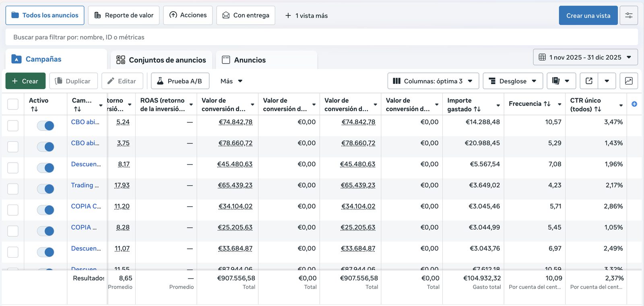Click Crear una vista button
This screenshot has width=644, height=306.
tap(588, 15)
